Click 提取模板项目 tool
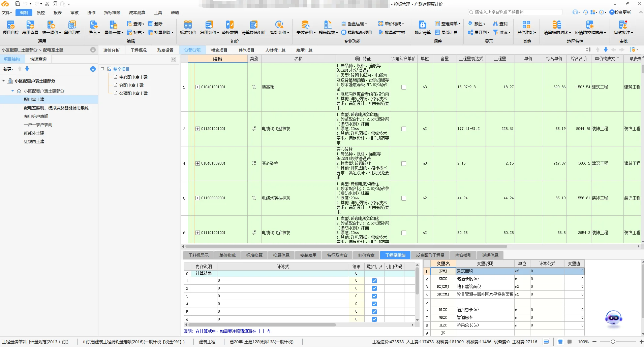Image resolution: width=644 pixels, height=347 pixels. 357,33
